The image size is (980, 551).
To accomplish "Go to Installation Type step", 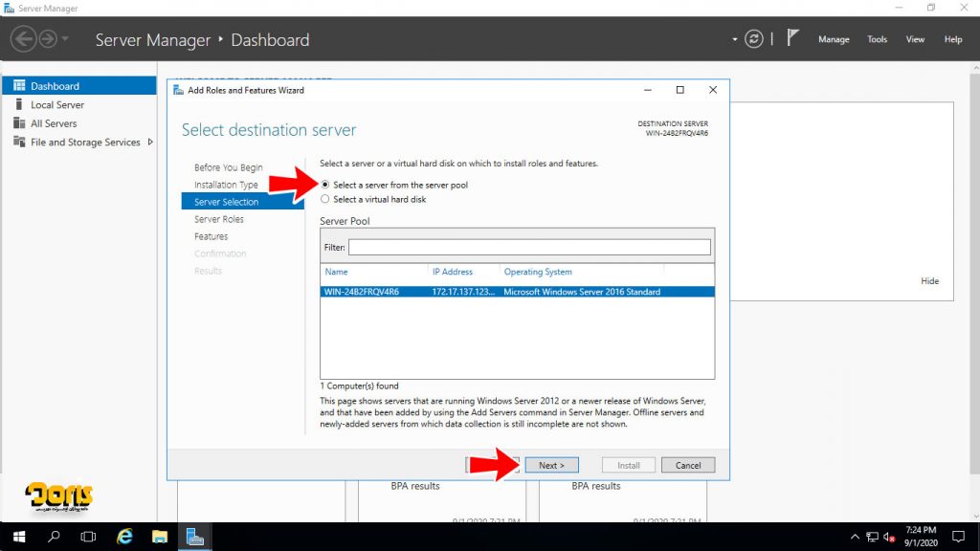I will [226, 185].
